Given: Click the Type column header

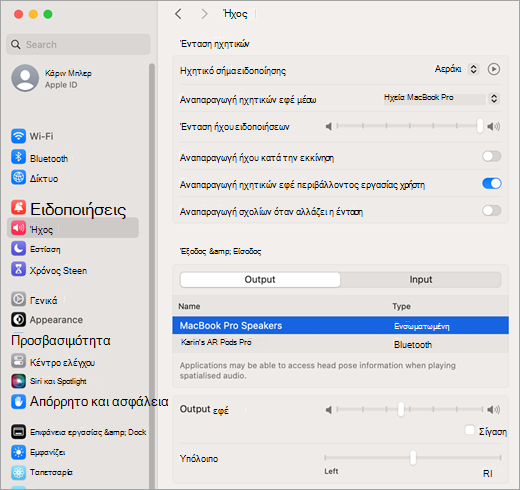Looking at the screenshot, I should (401, 306).
